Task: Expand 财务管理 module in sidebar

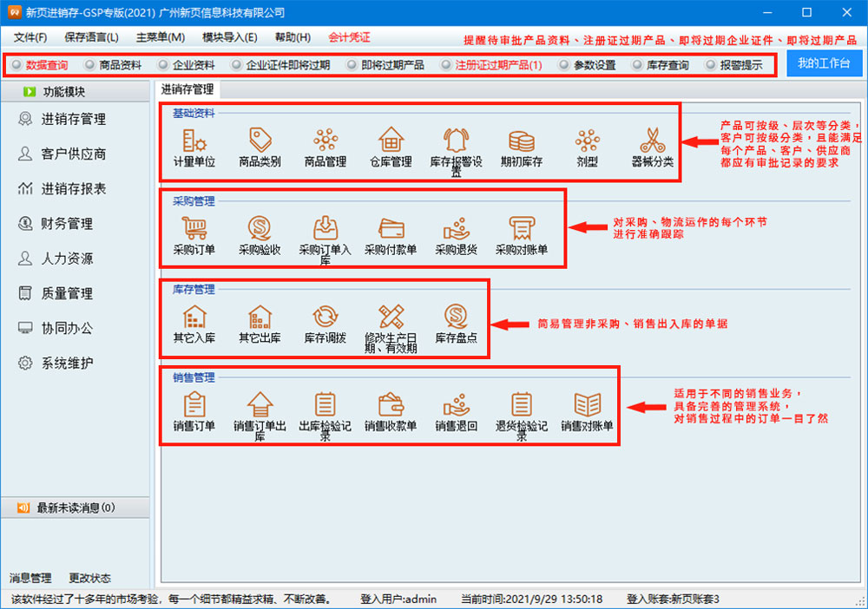Action: point(66,224)
